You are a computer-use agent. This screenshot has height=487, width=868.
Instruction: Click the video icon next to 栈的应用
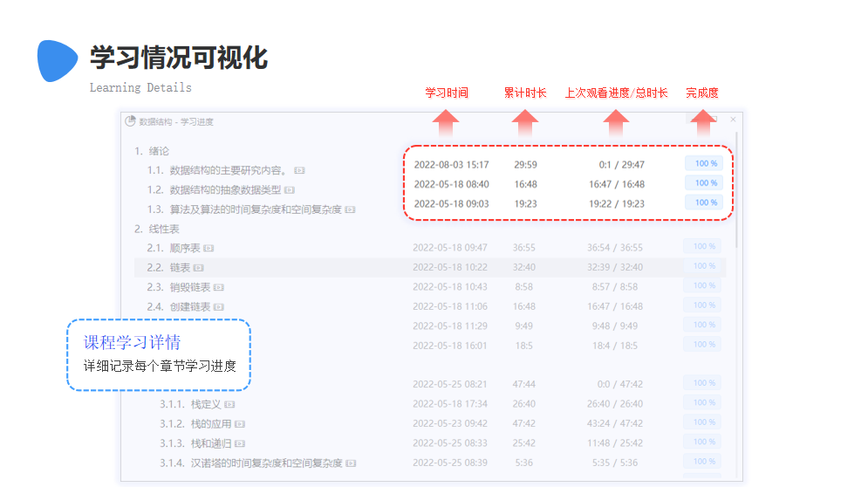pyautogui.click(x=239, y=424)
